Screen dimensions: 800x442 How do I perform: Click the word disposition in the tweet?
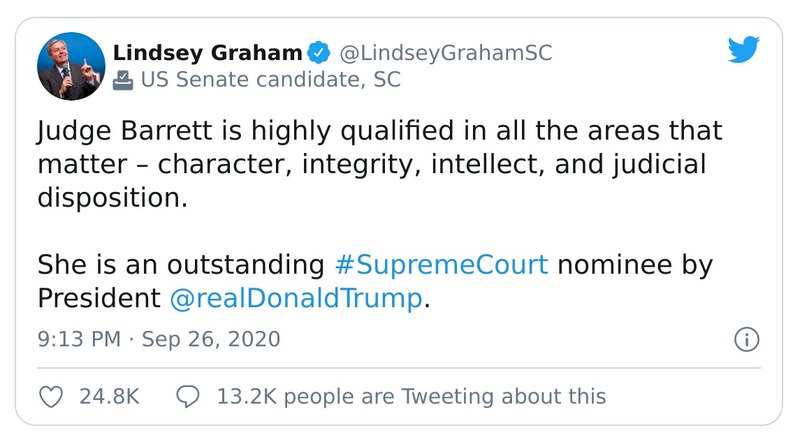click(x=112, y=197)
